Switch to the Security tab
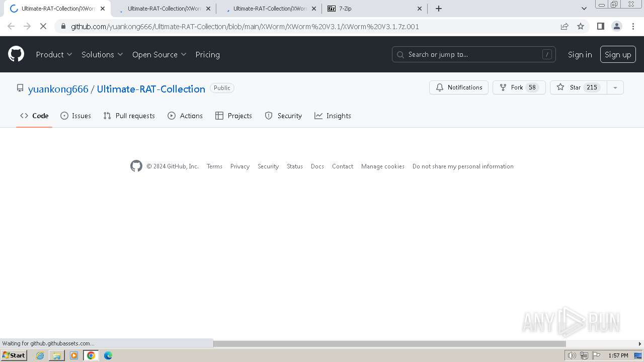This screenshot has height=362, width=644. 283,116
